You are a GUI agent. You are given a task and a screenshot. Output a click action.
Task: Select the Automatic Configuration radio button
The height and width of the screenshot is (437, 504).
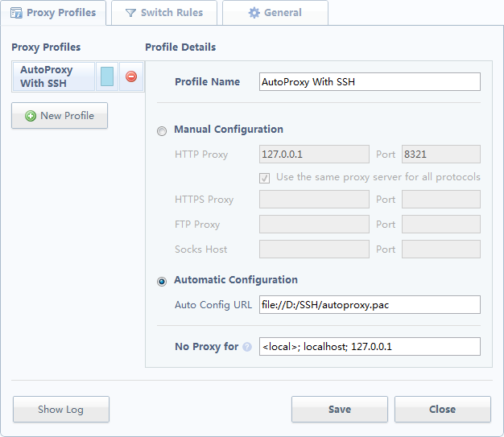pos(163,281)
